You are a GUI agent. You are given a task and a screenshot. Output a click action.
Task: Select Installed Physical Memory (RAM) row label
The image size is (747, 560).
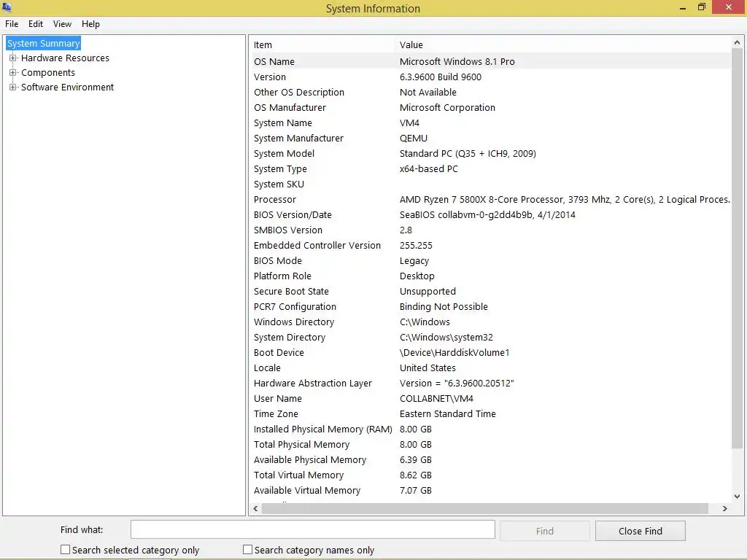pyautogui.click(x=323, y=429)
